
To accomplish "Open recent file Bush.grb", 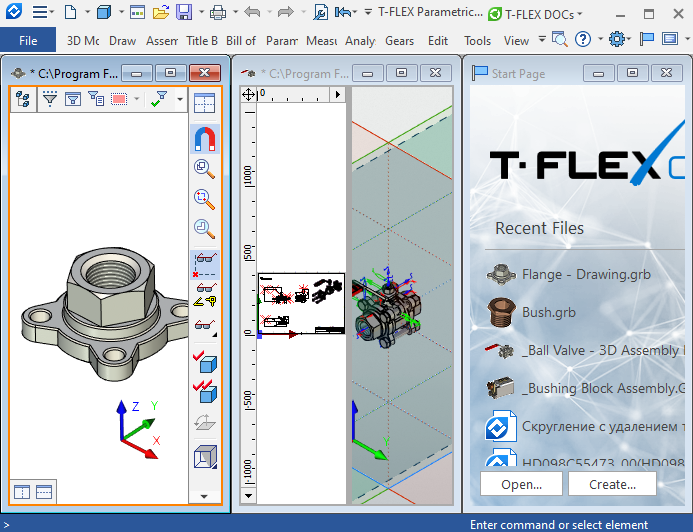I will click(586, 312).
